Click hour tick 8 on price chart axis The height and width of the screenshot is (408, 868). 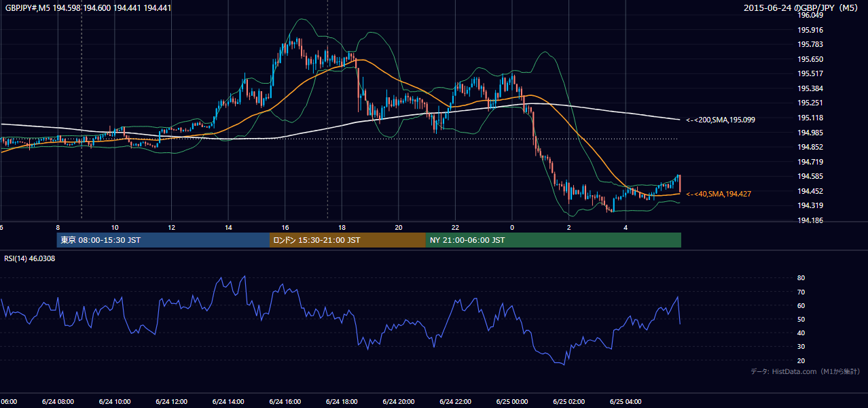click(58, 227)
